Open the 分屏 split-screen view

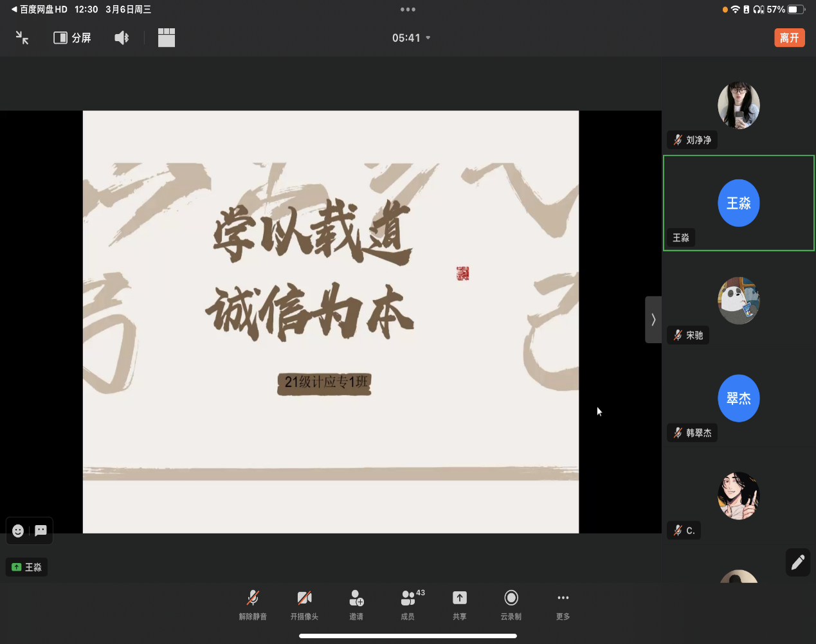pyautogui.click(x=72, y=38)
